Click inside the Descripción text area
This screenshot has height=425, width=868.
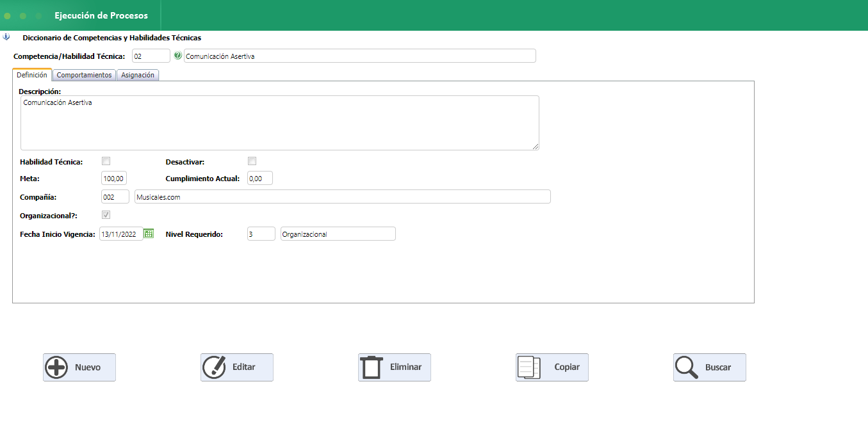coord(279,123)
